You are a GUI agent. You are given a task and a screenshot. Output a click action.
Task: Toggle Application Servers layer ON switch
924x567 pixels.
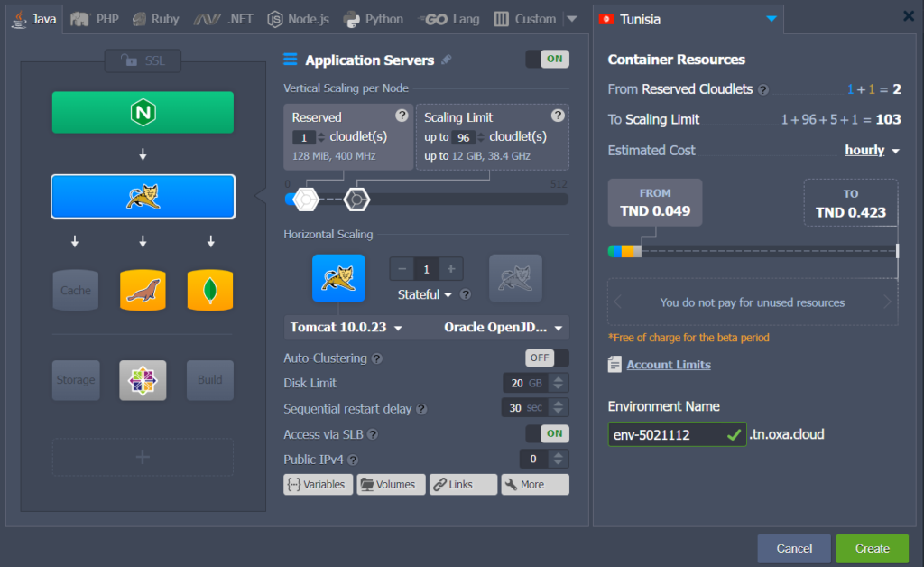click(548, 59)
